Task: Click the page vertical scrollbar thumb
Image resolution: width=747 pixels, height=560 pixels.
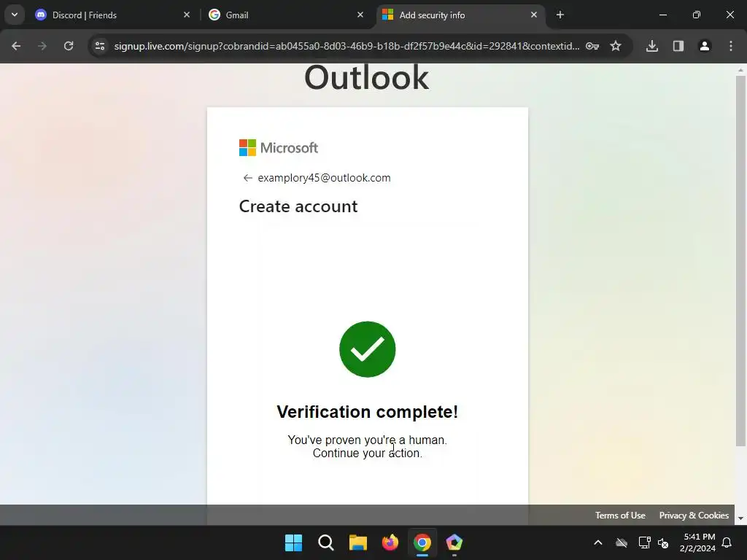Action: tap(740, 261)
